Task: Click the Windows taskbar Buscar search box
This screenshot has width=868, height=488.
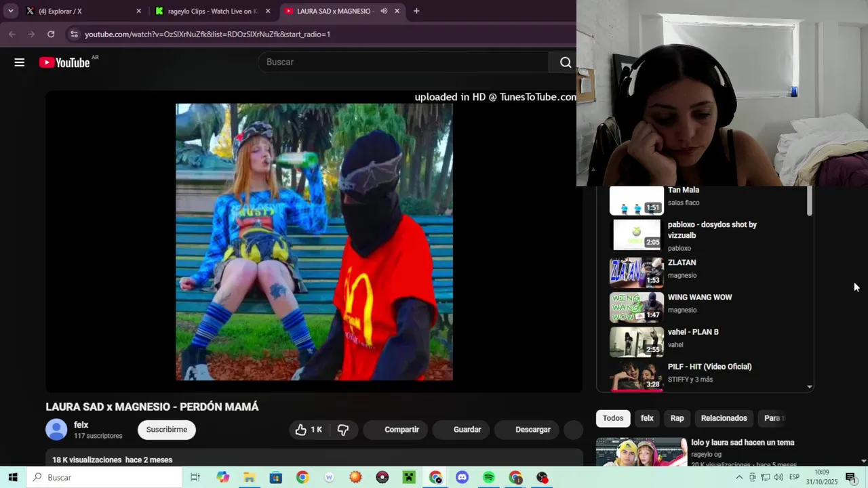Action: [104, 477]
